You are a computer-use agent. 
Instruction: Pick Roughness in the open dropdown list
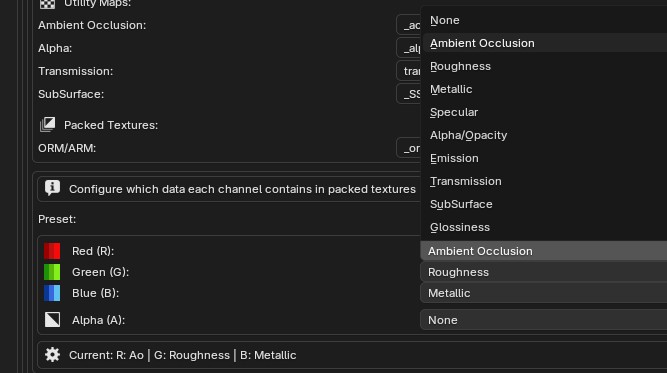tap(544, 66)
